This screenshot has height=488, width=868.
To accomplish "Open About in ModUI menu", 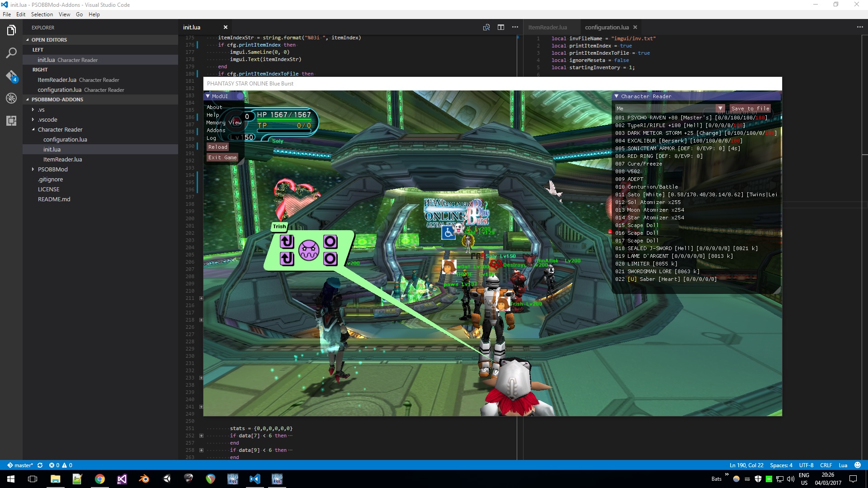I will point(214,107).
